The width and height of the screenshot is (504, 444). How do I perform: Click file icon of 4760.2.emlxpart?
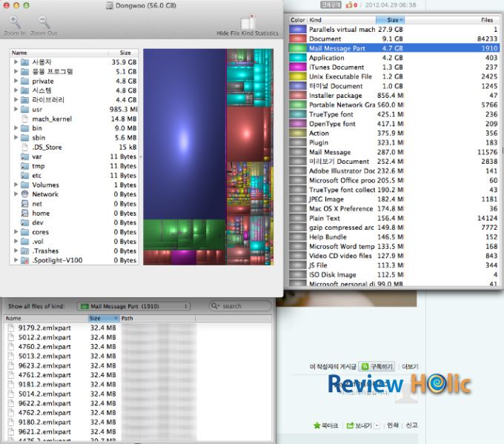(x=11, y=347)
